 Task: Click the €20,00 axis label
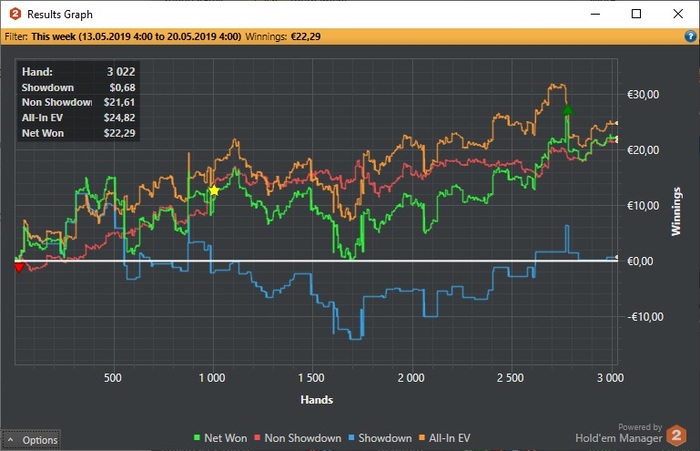tap(643, 150)
